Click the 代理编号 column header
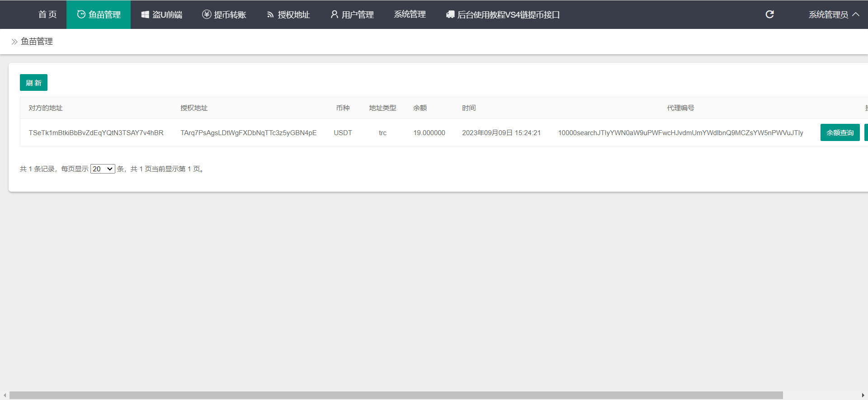The width and height of the screenshot is (868, 400). coord(680,108)
